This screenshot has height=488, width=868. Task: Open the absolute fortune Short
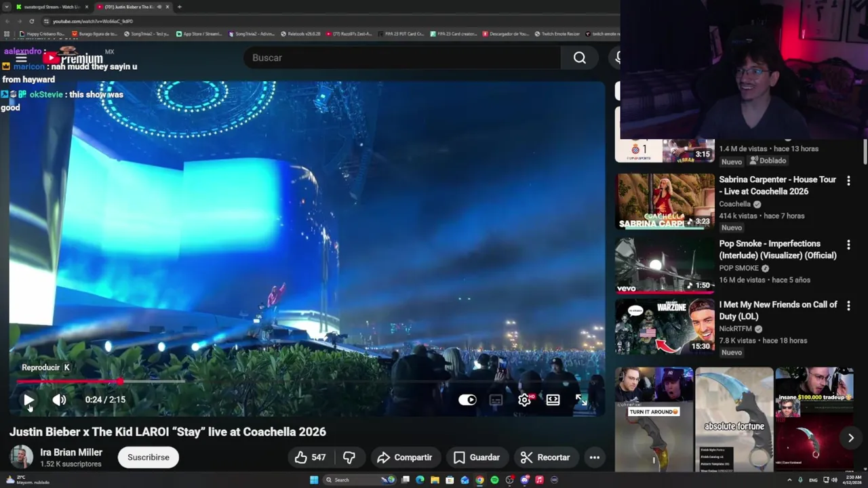734,419
